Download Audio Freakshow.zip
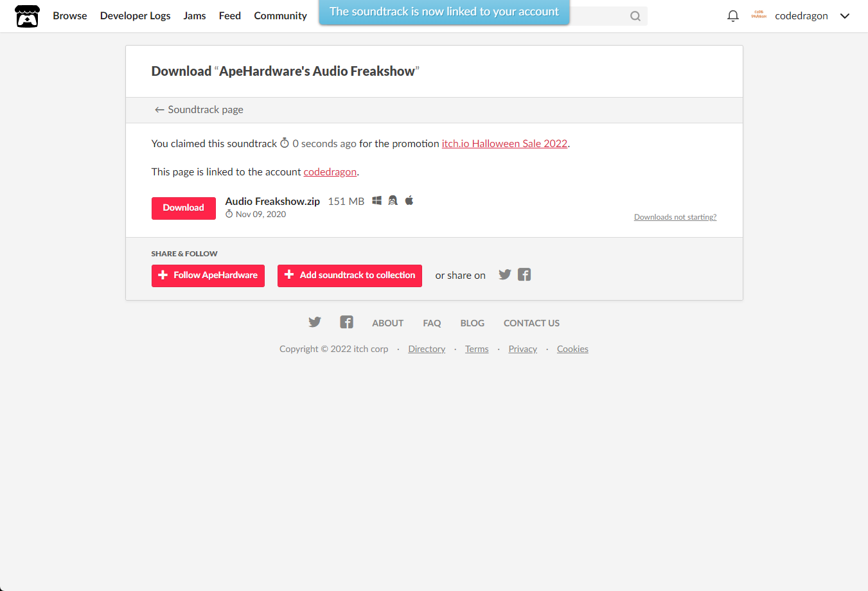The height and width of the screenshot is (591, 868). (184, 208)
